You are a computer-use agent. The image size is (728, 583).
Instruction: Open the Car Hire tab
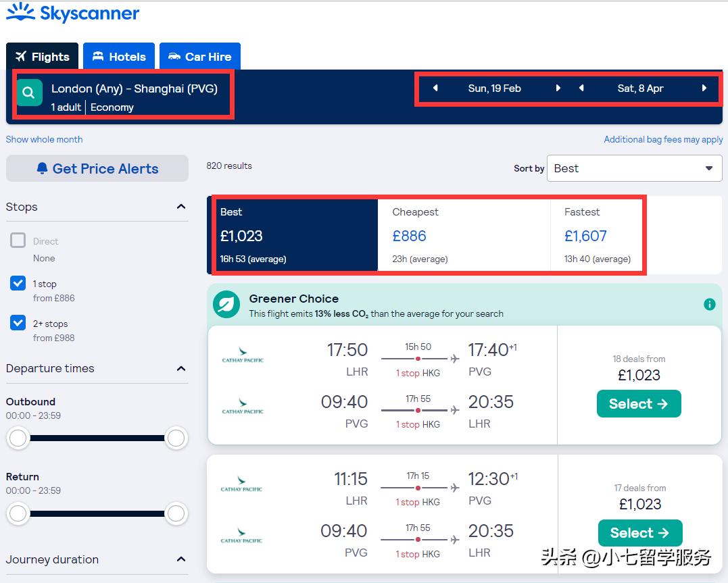click(x=200, y=57)
